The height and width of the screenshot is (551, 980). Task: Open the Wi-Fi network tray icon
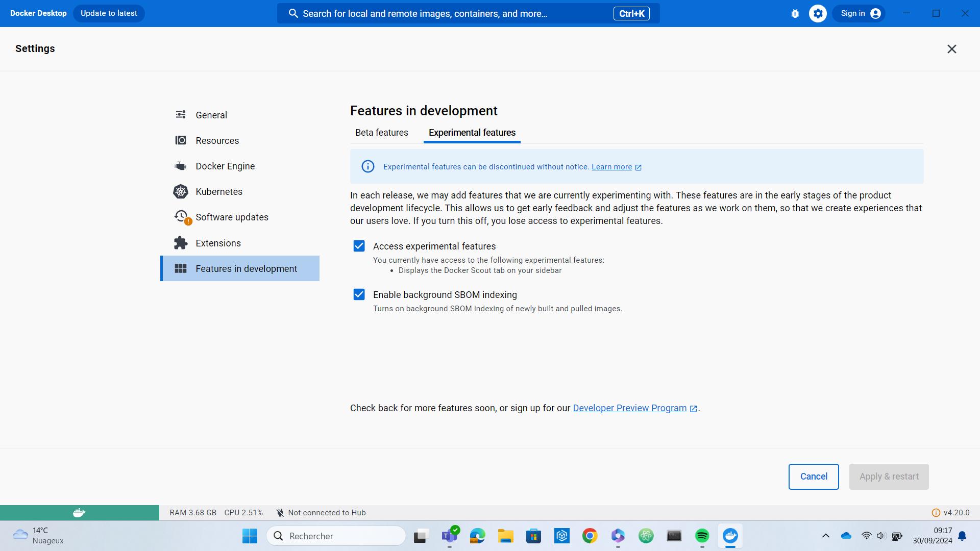[x=866, y=536]
